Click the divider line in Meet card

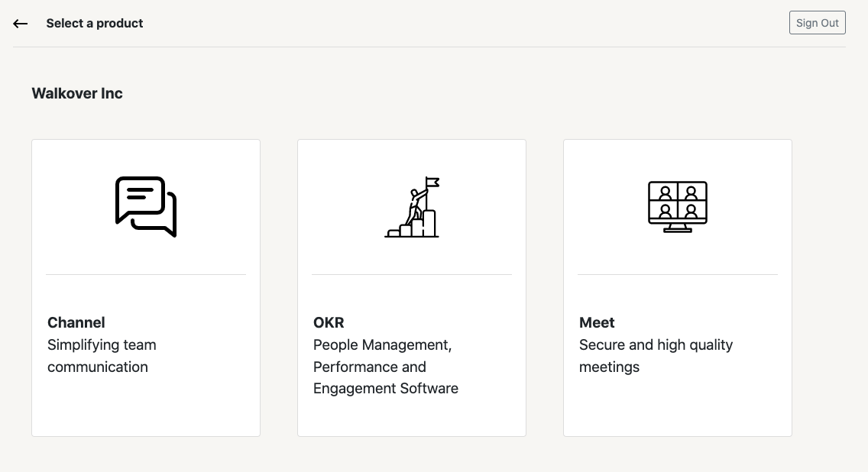click(678, 274)
